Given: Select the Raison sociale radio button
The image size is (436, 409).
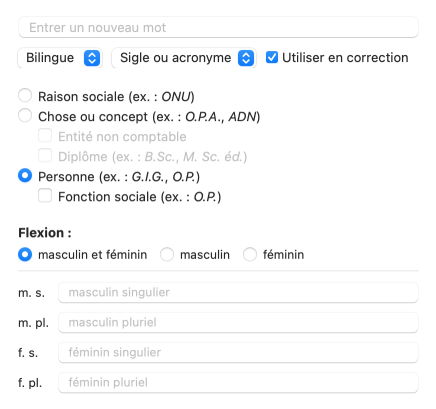Looking at the screenshot, I should (x=25, y=96).
